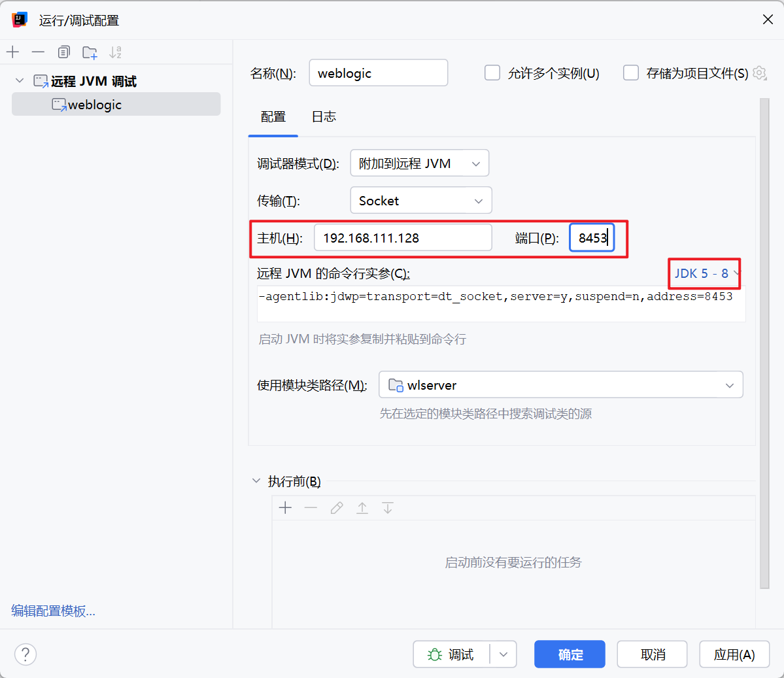This screenshot has height=678, width=784.
Task: Edit the before-launch task
Action: click(x=337, y=508)
